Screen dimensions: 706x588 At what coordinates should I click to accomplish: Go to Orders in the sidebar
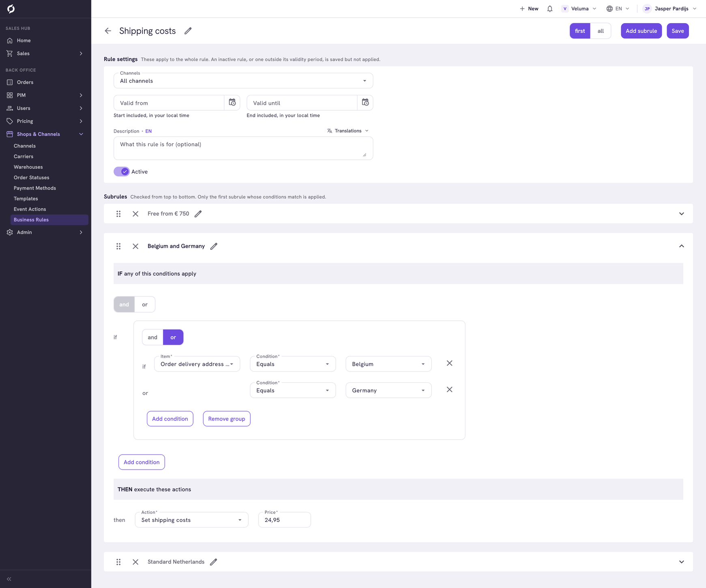tap(25, 82)
